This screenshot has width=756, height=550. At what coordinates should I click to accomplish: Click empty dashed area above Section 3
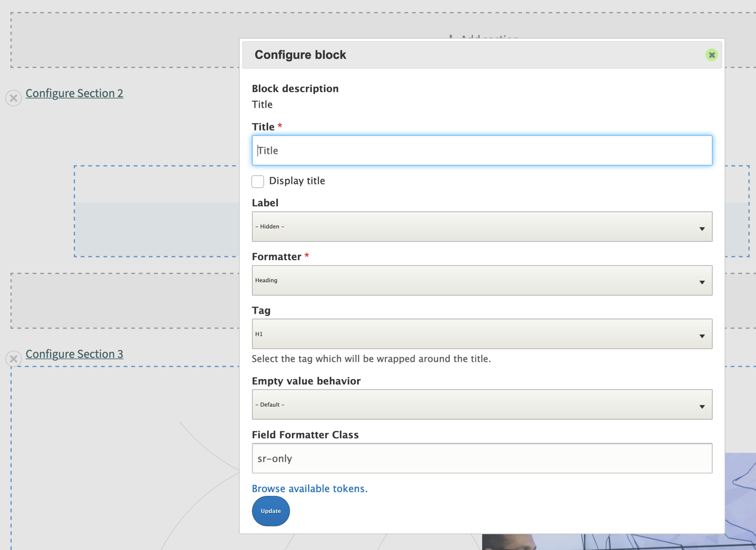point(125,301)
